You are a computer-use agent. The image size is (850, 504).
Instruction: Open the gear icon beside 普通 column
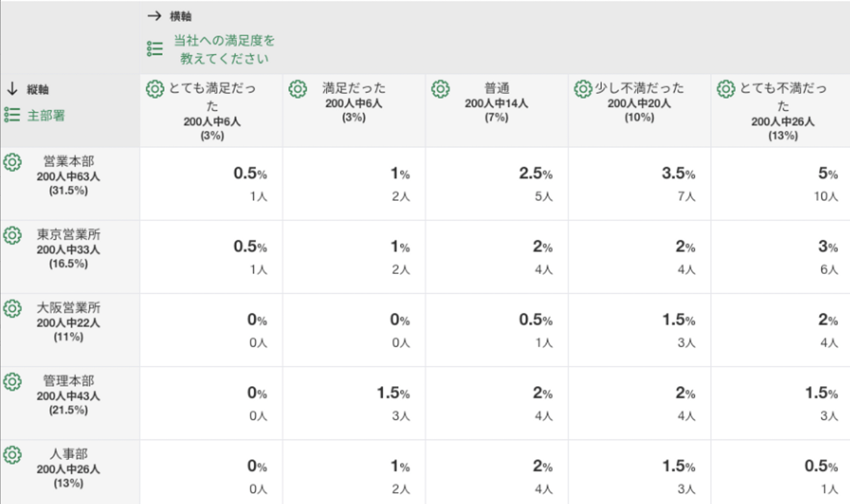[441, 89]
